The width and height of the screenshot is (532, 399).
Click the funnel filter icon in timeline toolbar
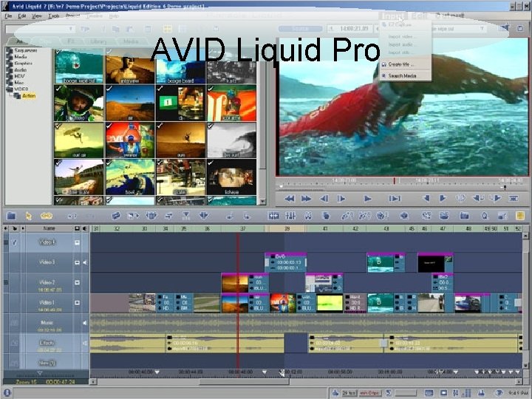pos(186,216)
